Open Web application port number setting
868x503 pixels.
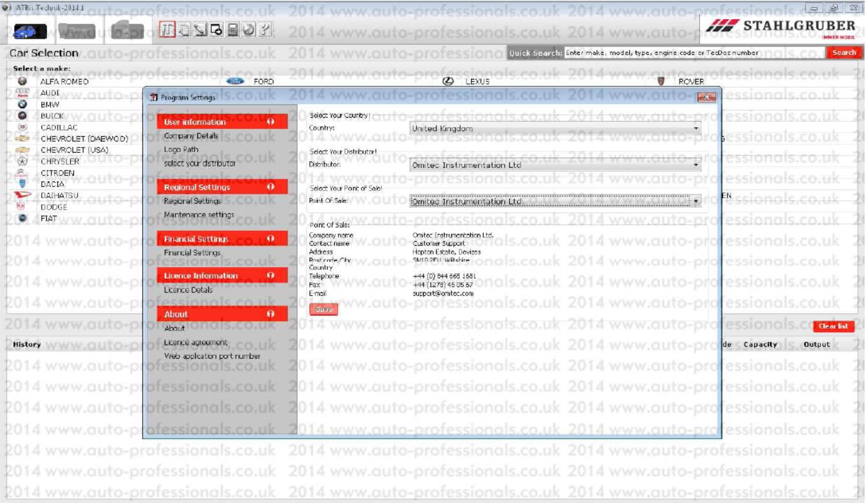click(212, 356)
